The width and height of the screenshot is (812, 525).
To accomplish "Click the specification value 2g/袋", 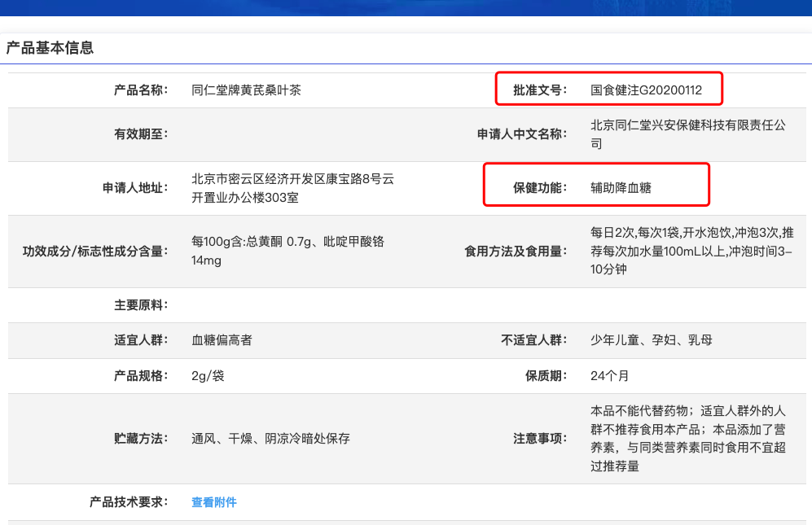I will pyautogui.click(x=208, y=376).
